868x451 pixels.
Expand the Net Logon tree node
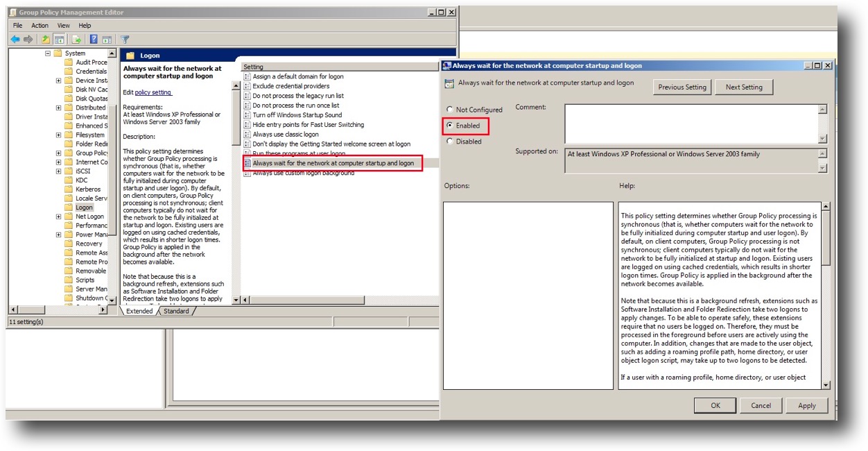[x=59, y=216]
